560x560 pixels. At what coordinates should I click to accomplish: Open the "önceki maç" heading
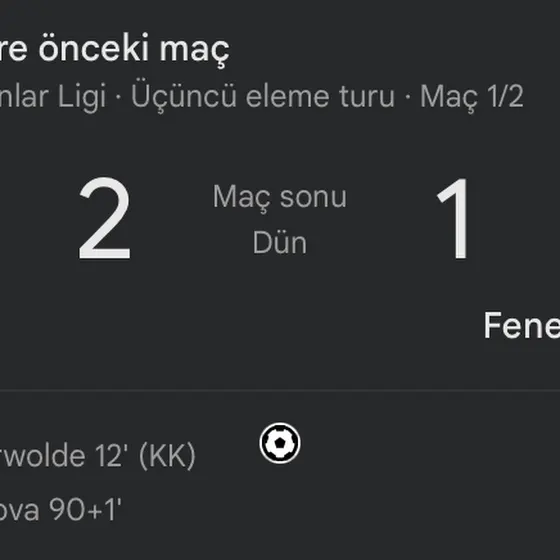click(x=134, y=49)
